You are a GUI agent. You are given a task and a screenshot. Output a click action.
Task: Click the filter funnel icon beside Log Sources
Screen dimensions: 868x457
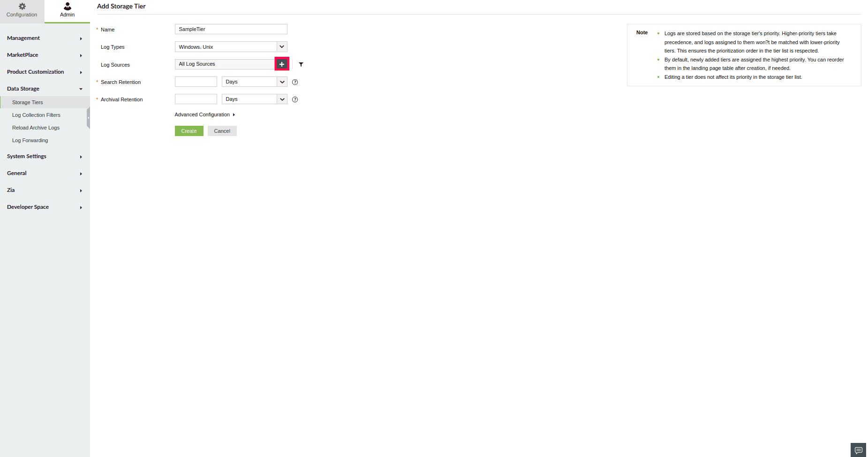point(301,64)
